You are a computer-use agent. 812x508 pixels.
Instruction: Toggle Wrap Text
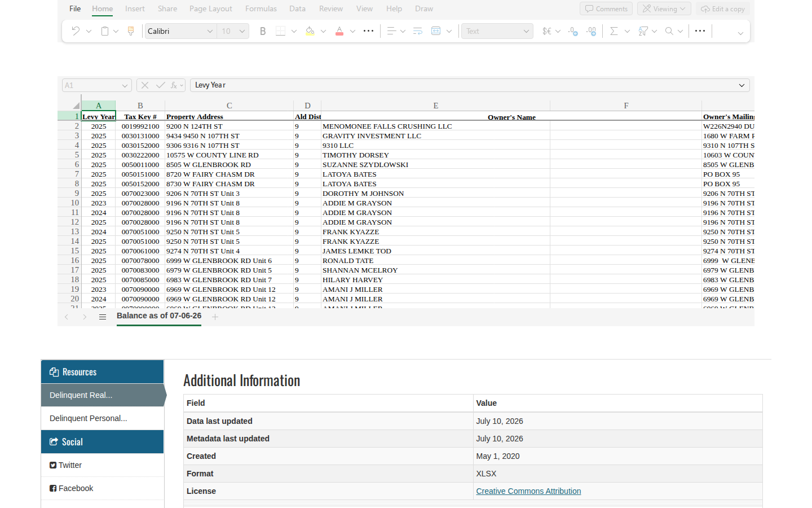pos(418,31)
